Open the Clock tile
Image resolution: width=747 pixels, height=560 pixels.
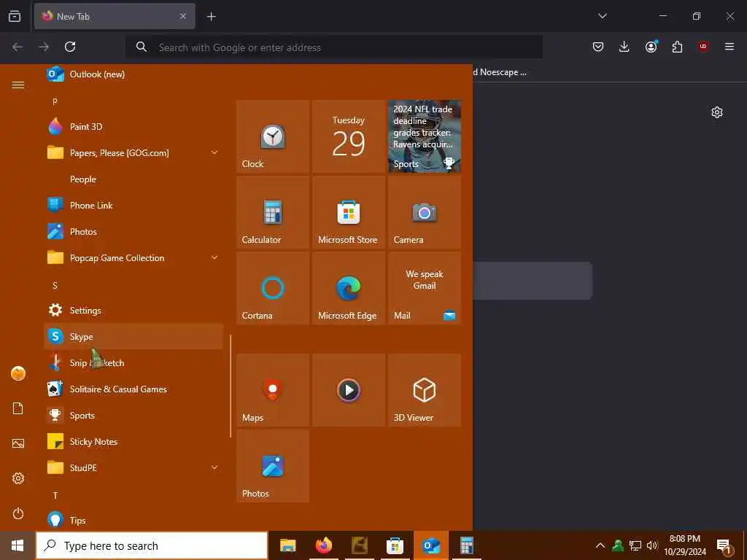click(273, 136)
